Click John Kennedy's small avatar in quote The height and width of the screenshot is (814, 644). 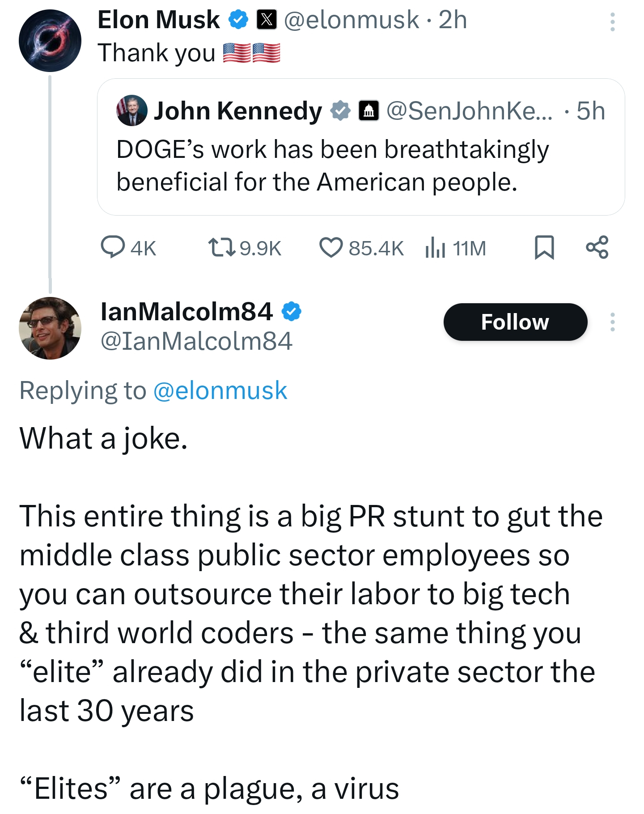[x=132, y=110]
